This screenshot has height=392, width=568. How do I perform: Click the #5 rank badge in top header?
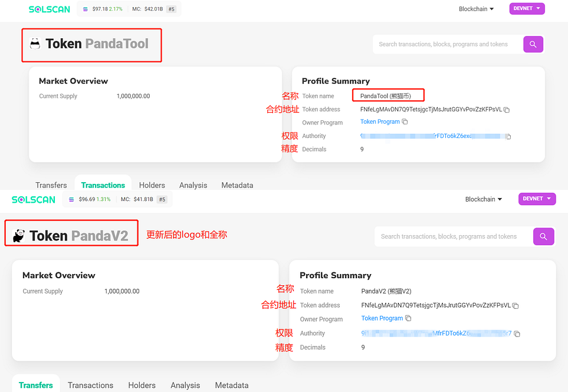(172, 9)
